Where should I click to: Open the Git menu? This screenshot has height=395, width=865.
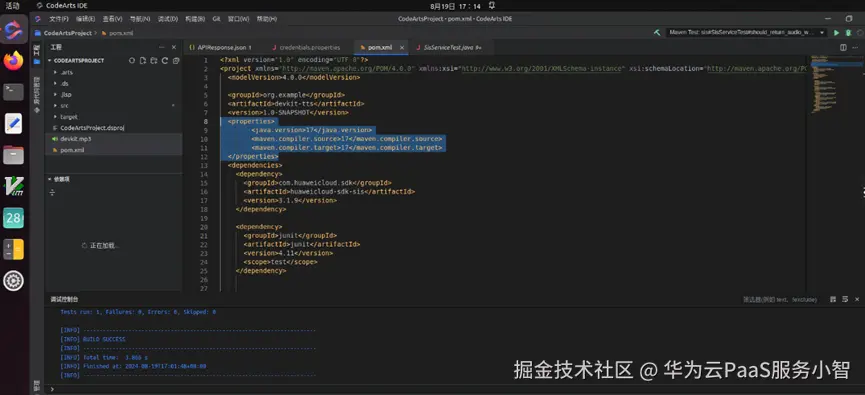(x=216, y=19)
